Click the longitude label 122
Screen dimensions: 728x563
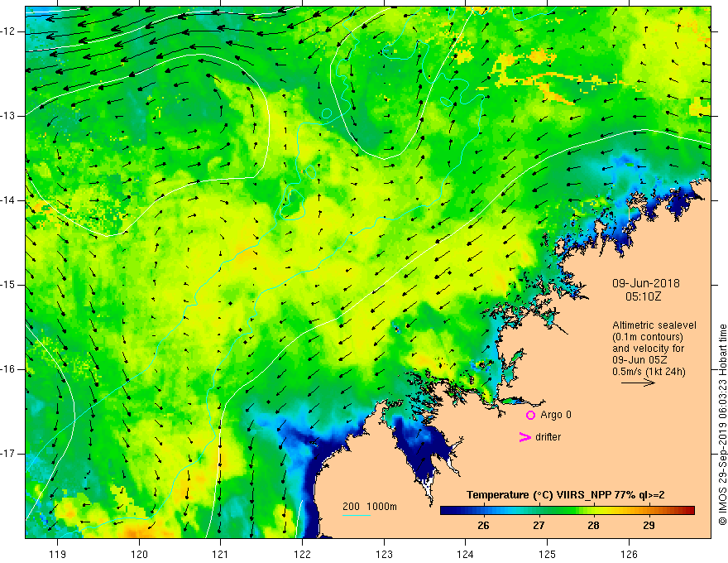coord(302,554)
